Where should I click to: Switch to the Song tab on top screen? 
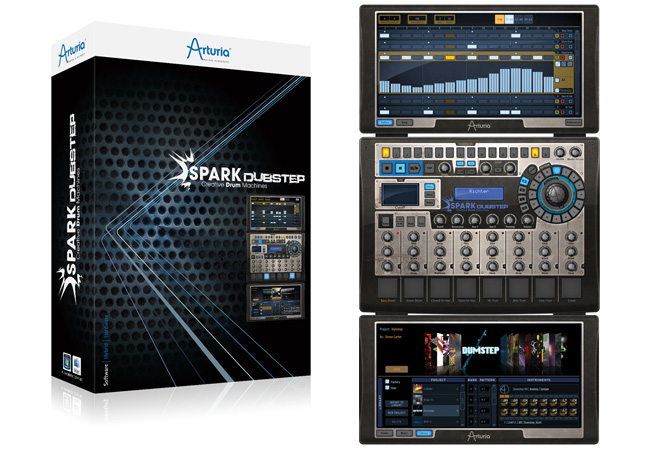pyautogui.click(x=405, y=122)
